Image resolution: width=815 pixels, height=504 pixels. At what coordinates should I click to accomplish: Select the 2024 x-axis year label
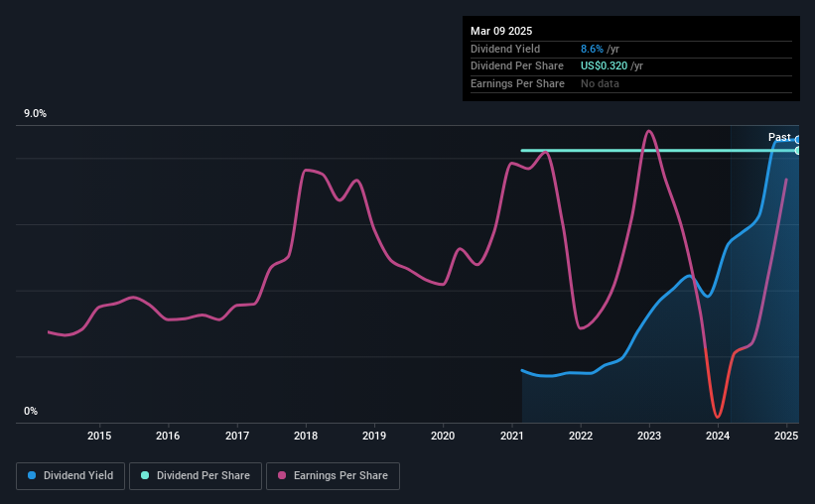(x=718, y=436)
